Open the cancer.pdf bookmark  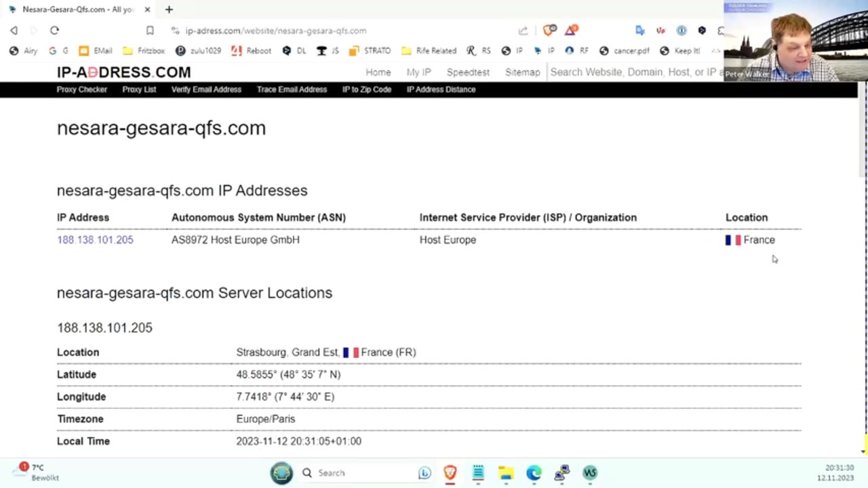pyautogui.click(x=624, y=51)
